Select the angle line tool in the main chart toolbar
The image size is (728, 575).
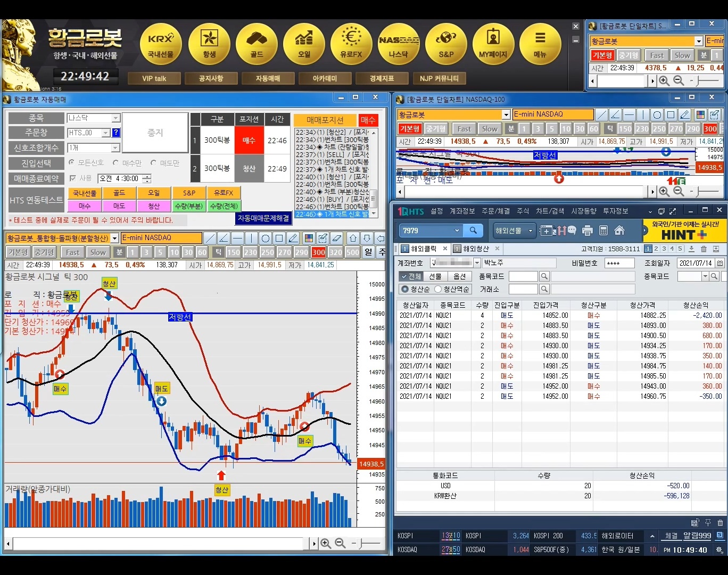click(x=224, y=238)
